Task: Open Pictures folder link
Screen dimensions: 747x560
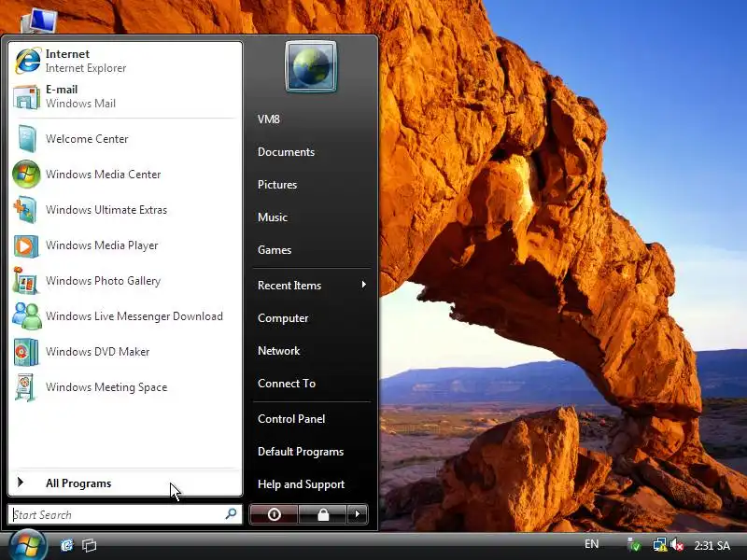Action: 277,185
